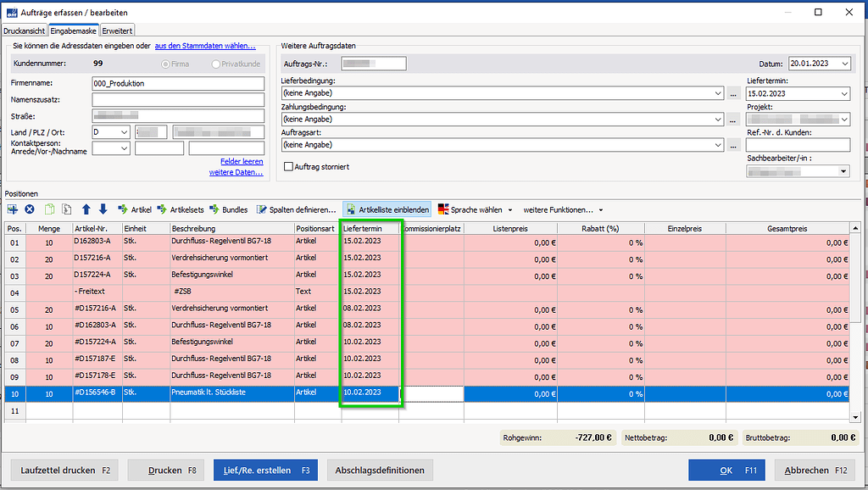This screenshot has height=490, width=868.
Task: Click the Auftrags-Nr. input field
Action: coord(374,64)
